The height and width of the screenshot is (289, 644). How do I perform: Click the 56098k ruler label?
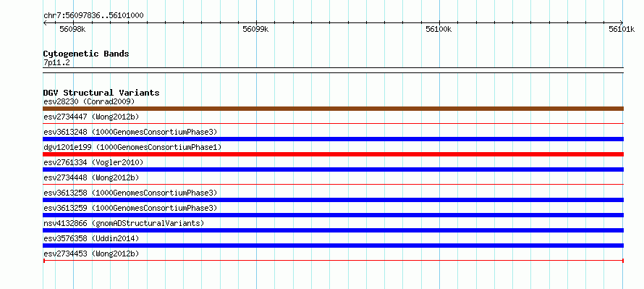(72, 29)
